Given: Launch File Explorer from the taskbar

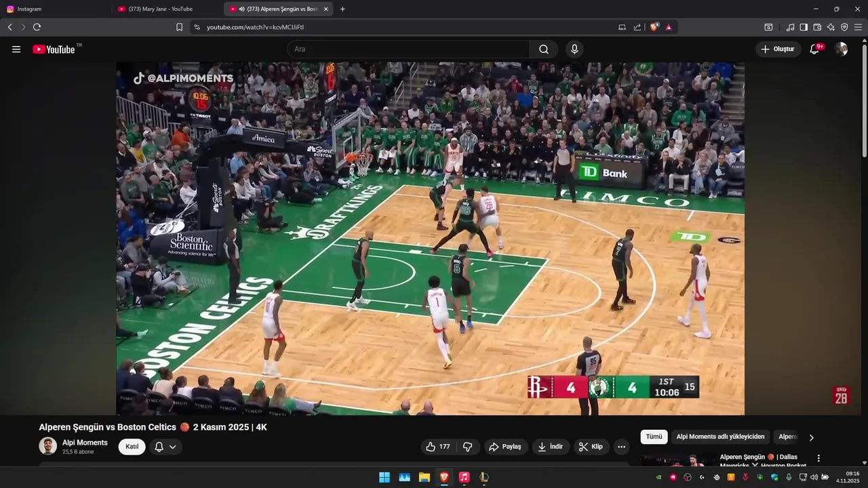Looking at the screenshot, I should coord(424,477).
